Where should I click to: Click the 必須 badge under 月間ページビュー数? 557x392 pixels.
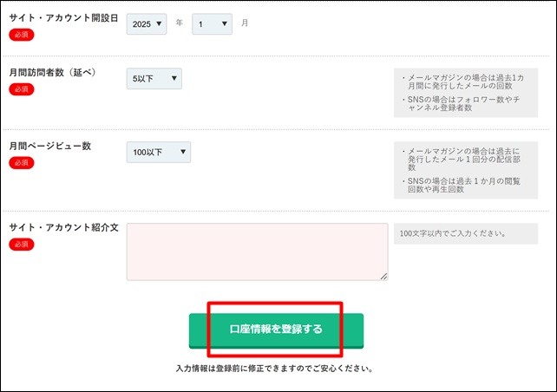pyautogui.click(x=22, y=163)
